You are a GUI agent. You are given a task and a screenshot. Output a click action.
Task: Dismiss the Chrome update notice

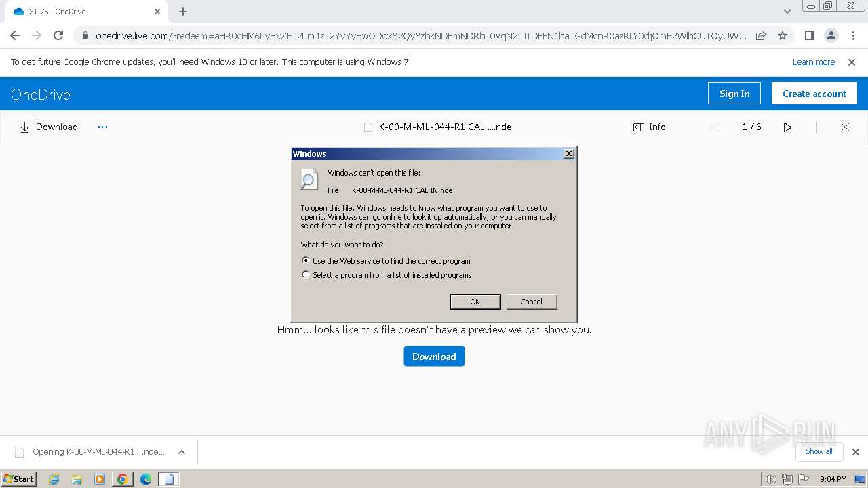852,62
